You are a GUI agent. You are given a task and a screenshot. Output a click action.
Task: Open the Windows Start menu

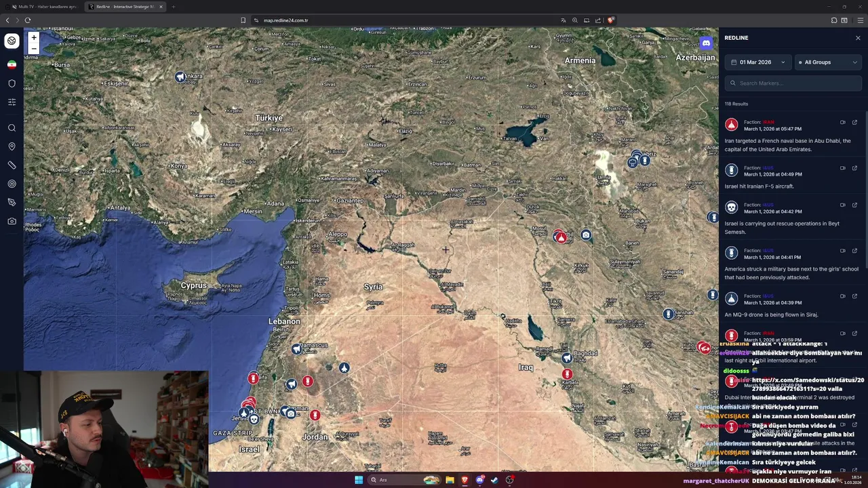(x=359, y=480)
